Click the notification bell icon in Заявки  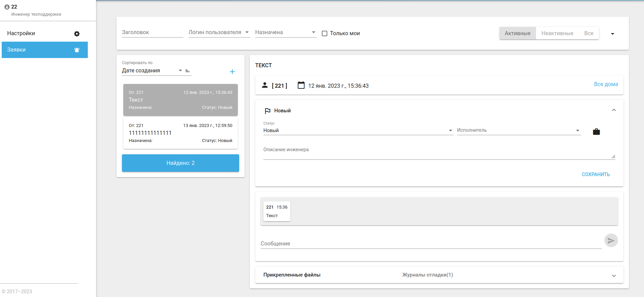tap(77, 50)
